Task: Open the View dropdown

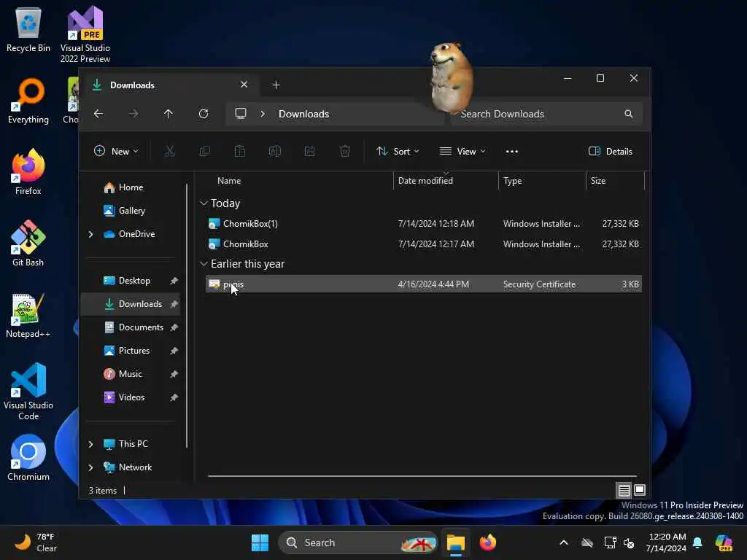Action: (x=462, y=152)
